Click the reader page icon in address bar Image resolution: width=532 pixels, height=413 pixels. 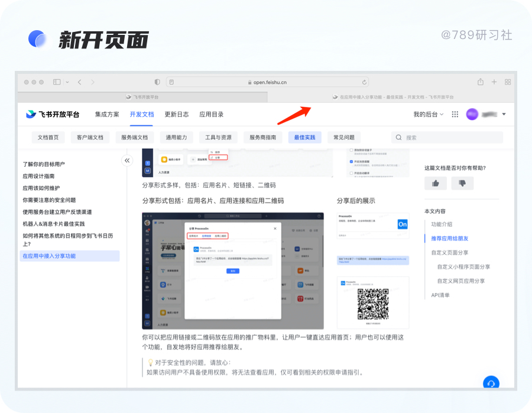[x=171, y=82]
